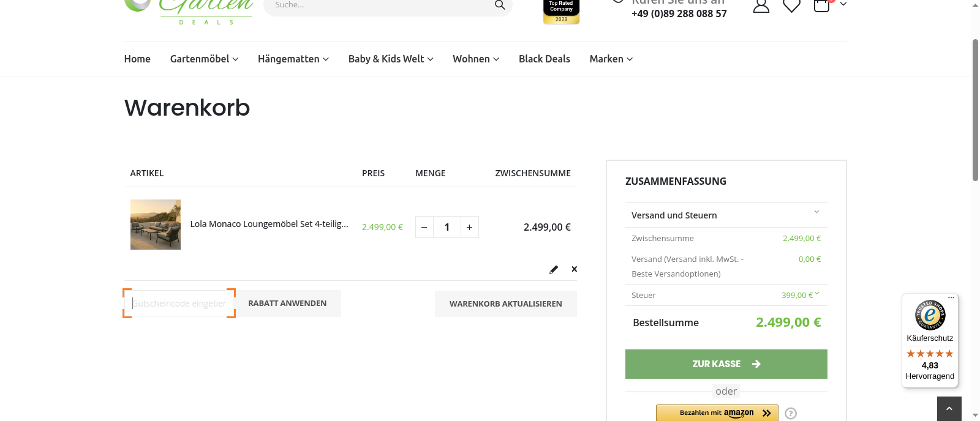
Task: Pay with Amazon button
Action: click(717, 413)
